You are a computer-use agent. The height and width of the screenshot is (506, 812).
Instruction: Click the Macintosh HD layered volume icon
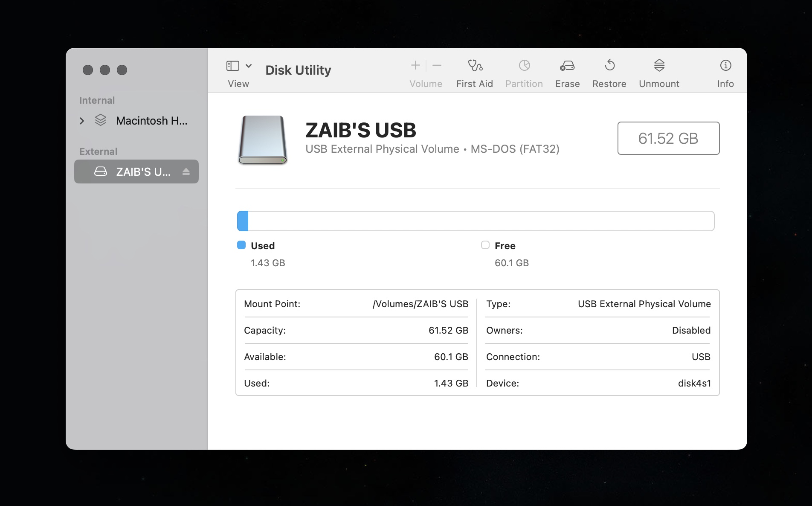pos(101,120)
